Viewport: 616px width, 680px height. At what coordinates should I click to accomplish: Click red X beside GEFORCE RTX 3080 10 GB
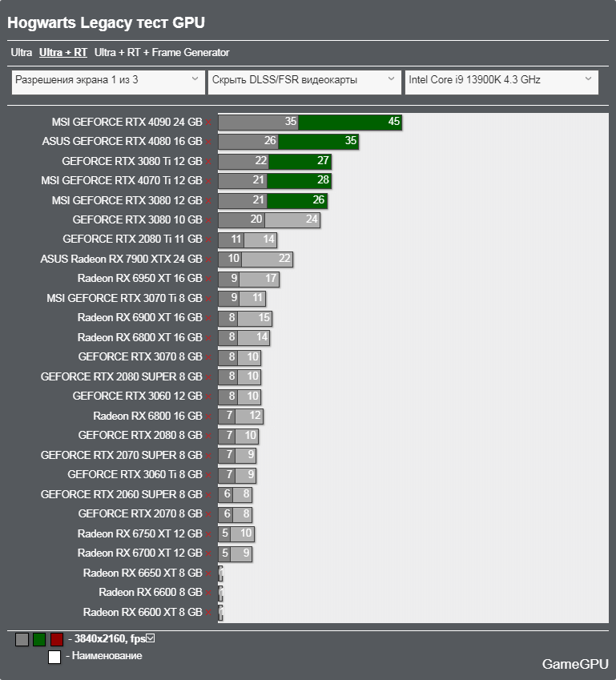208,221
